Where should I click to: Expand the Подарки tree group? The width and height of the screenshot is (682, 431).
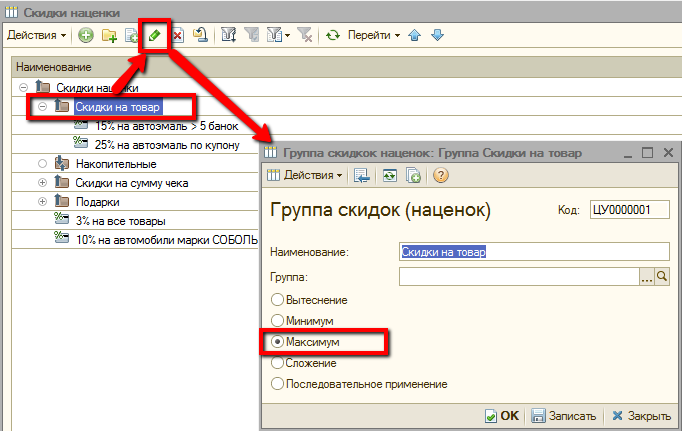42,201
